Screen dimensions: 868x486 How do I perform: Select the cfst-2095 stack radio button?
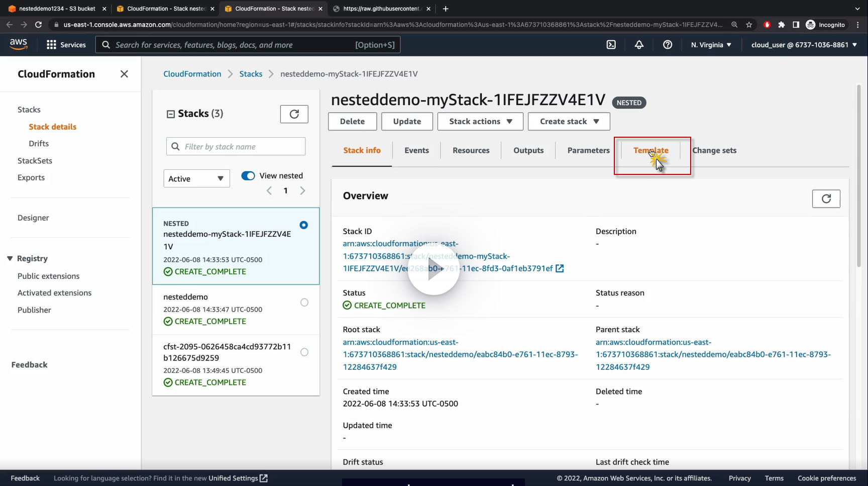(x=304, y=352)
